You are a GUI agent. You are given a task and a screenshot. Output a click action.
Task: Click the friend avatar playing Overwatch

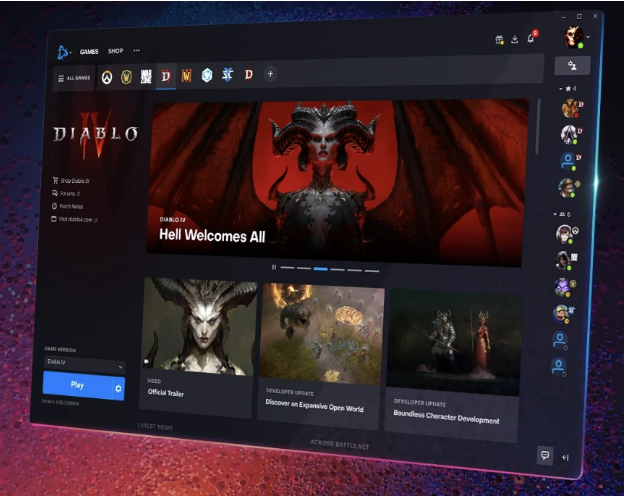[x=564, y=234]
